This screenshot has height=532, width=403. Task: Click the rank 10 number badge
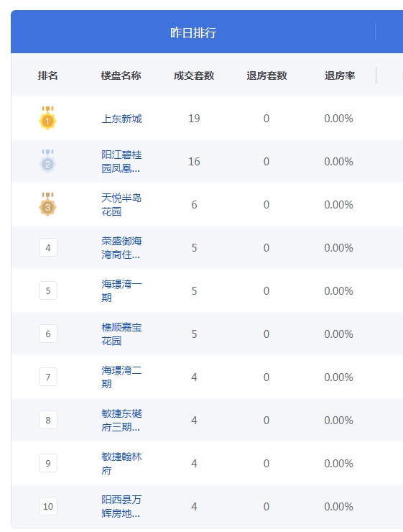[48, 506]
